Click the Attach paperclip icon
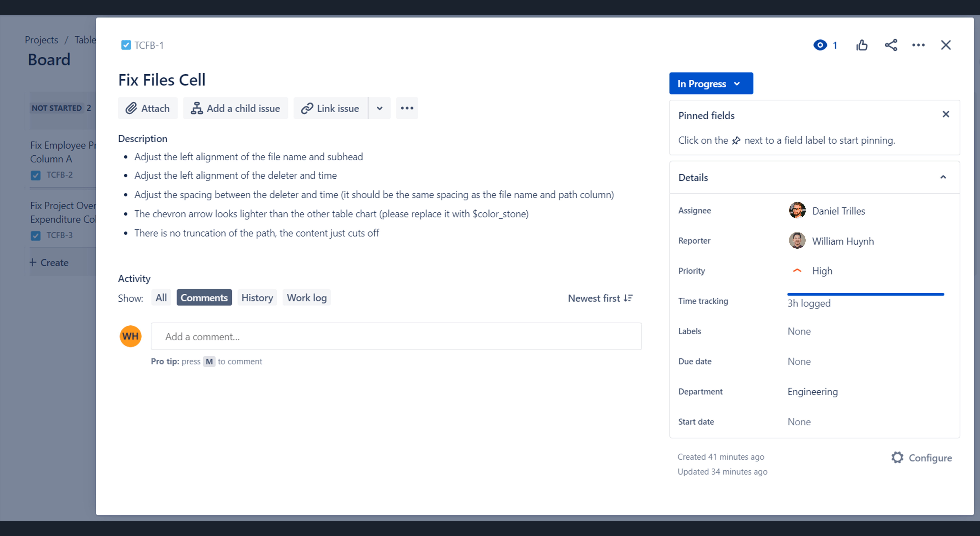 [x=131, y=108]
